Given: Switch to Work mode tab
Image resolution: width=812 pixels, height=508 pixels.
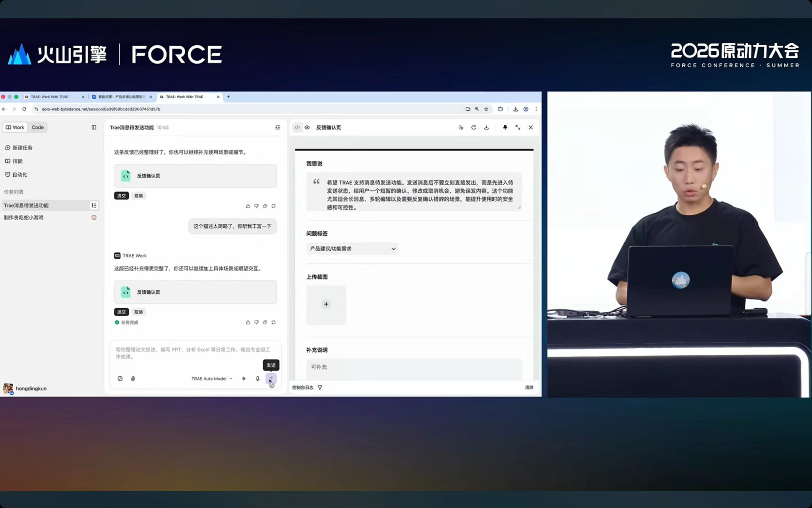Looking at the screenshot, I should pyautogui.click(x=15, y=127).
